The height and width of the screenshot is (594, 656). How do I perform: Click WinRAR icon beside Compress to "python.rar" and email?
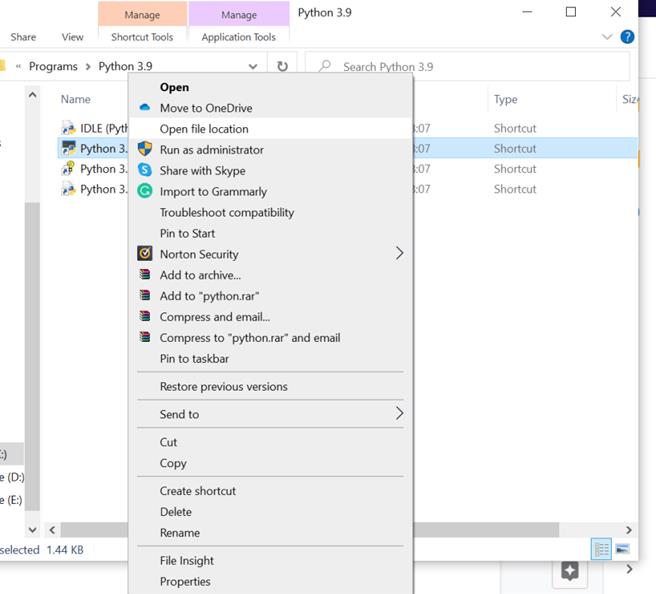[145, 337]
